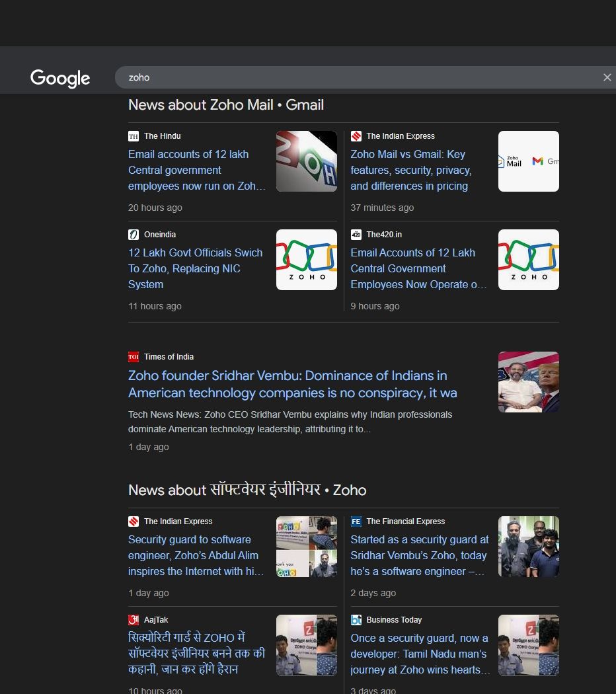Clear the search box with X icon
The image size is (616, 694).
(x=607, y=77)
